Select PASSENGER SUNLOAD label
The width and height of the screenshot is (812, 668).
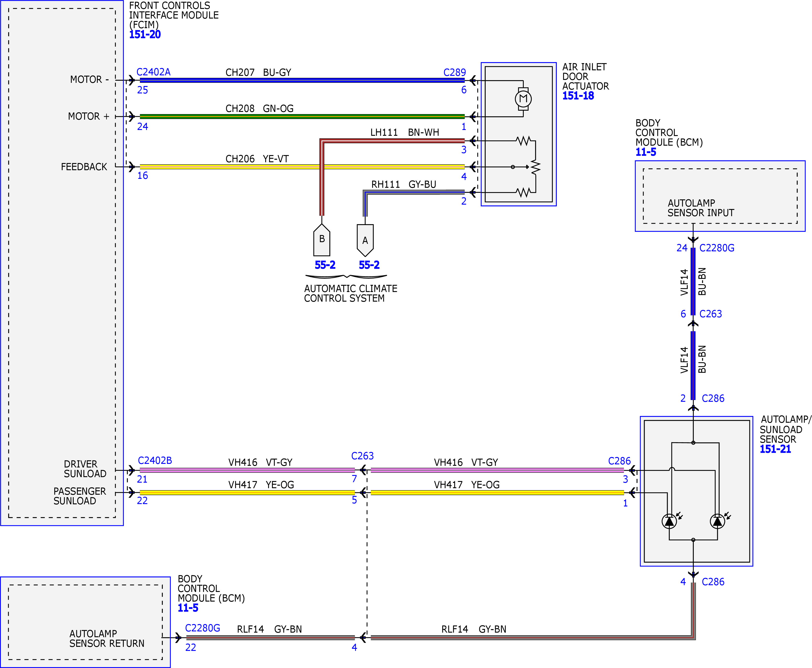click(x=80, y=496)
